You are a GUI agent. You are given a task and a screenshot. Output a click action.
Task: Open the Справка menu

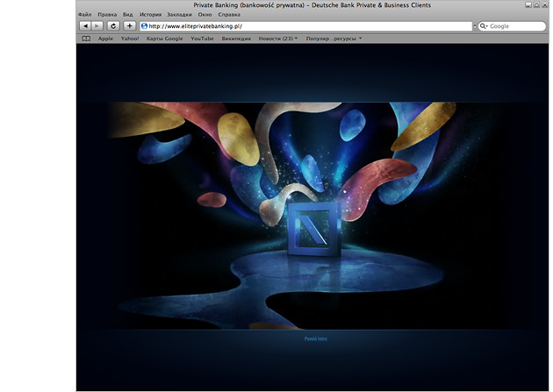pyautogui.click(x=228, y=15)
